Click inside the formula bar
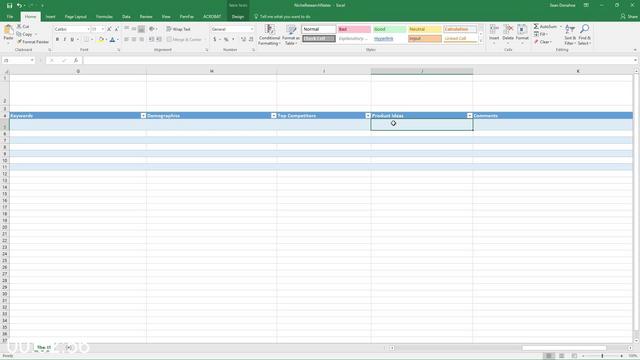The height and width of the screenshot is (360, 640). 358,60
